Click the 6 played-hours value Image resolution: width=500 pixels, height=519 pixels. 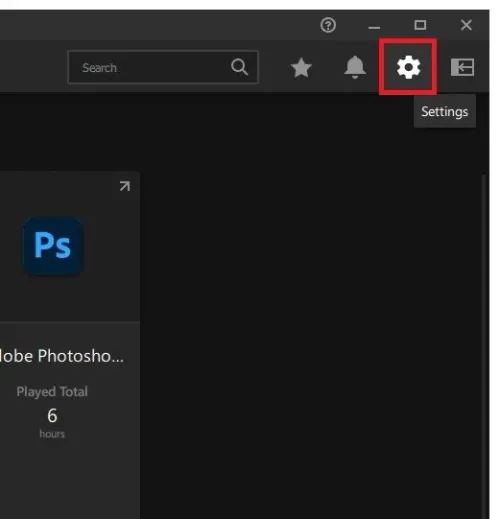coord(52,415)
